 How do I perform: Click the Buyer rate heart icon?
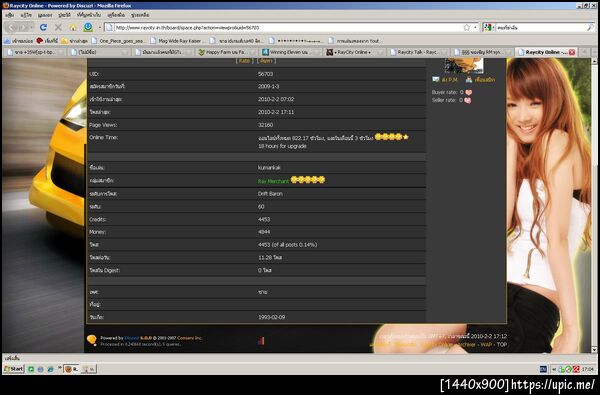point(468,92)
